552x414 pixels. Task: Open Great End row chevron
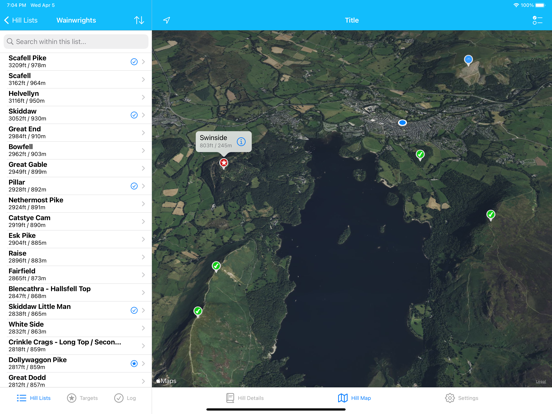click(x=143, y=133)
